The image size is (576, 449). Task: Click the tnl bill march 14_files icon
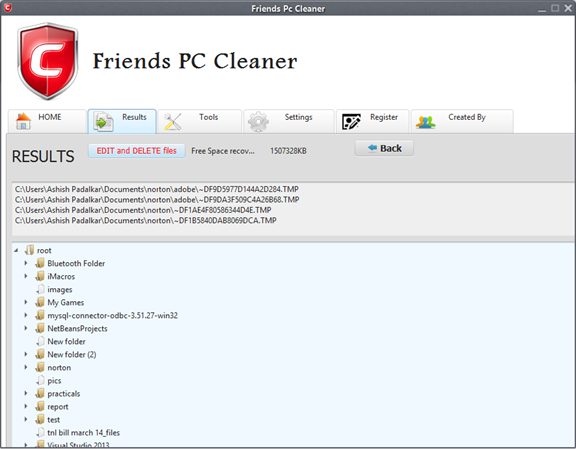(40, 432)
